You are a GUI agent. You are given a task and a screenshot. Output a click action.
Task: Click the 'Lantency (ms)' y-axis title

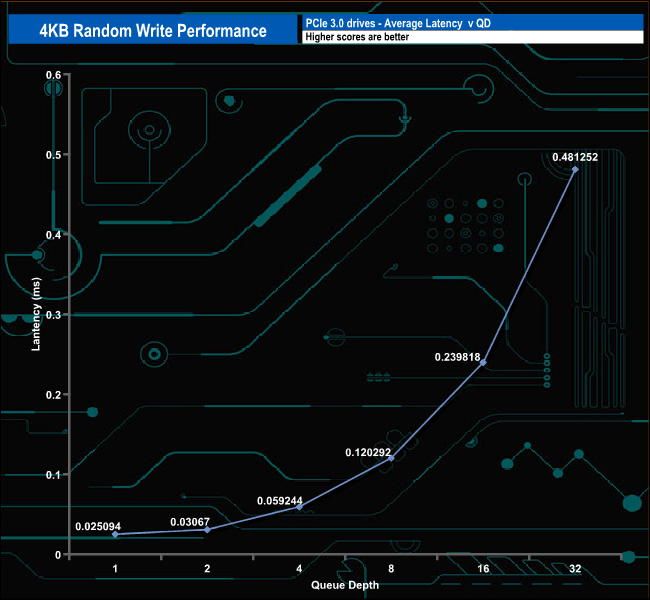tap(36, 314)
